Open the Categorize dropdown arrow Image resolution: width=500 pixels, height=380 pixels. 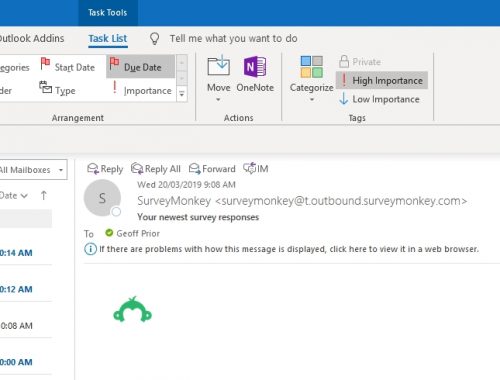click(x=312, y=100)
